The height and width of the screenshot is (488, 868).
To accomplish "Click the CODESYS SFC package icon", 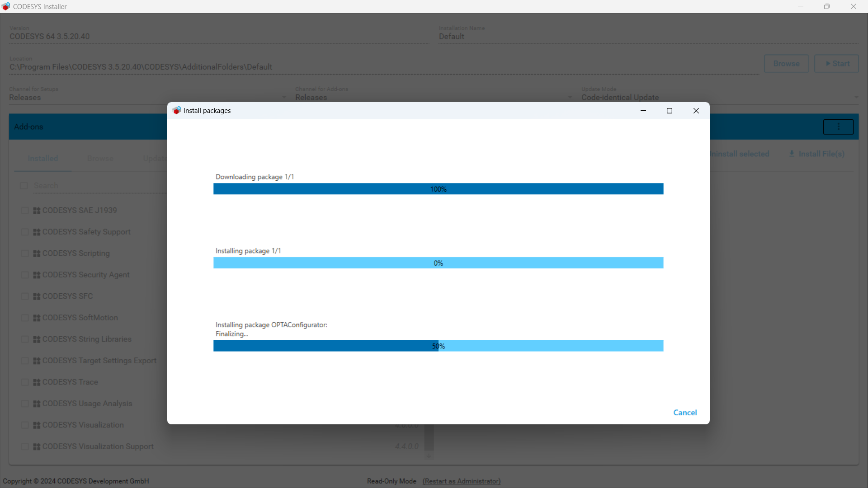I will (x=37, y=296).
